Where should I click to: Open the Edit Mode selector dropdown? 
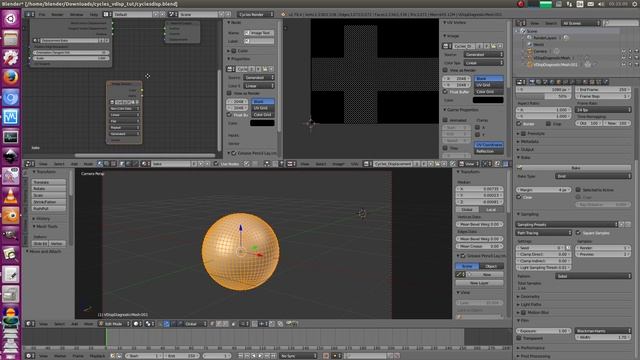point(114,324)
